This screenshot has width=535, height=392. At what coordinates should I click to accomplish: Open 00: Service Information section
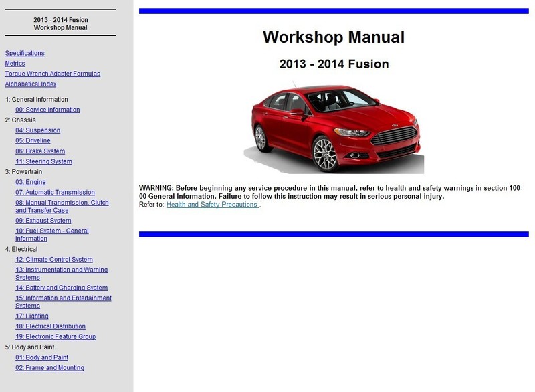[47, 110]
